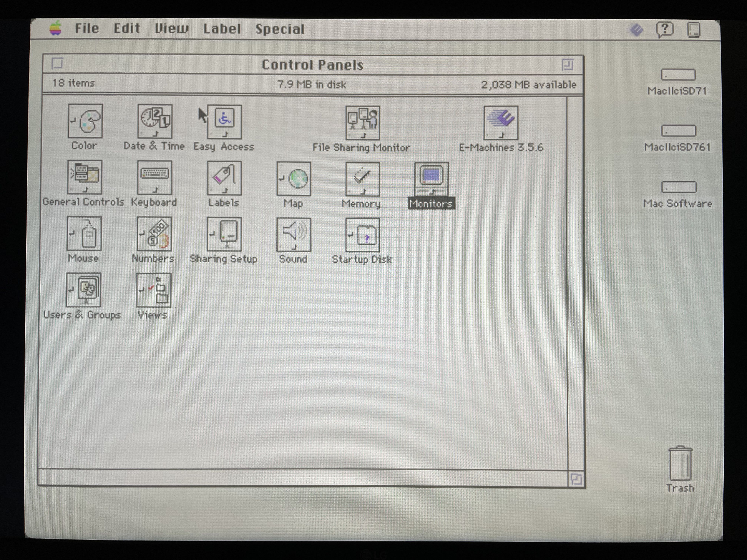747x560 pixels.
Task: Click the highlighted Monitors control panel icon
Action: [431, 179]
